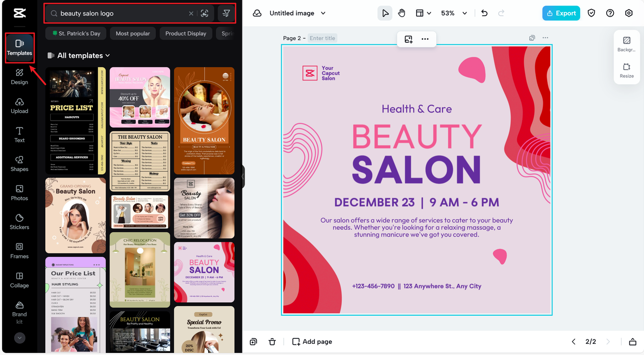Viewport: 644px width, 355px height.
Task: Open the Collage panel
Action: 20,280
